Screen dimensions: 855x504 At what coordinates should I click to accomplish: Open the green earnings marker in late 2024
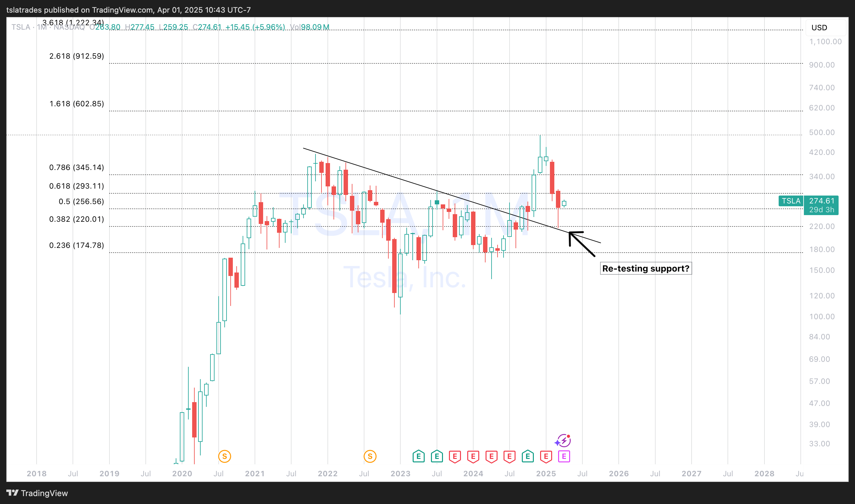528,456
